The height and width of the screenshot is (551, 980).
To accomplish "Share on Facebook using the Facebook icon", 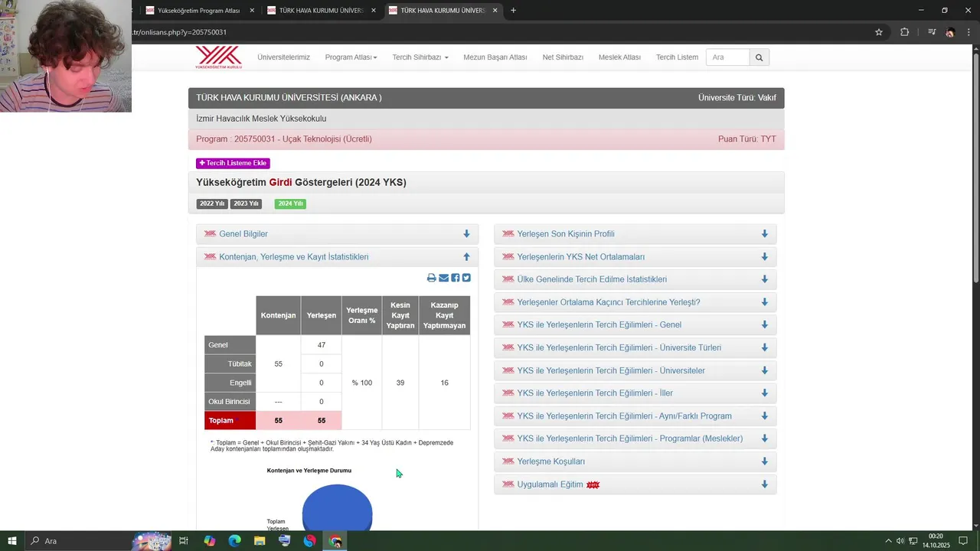I will pos(455,278).
